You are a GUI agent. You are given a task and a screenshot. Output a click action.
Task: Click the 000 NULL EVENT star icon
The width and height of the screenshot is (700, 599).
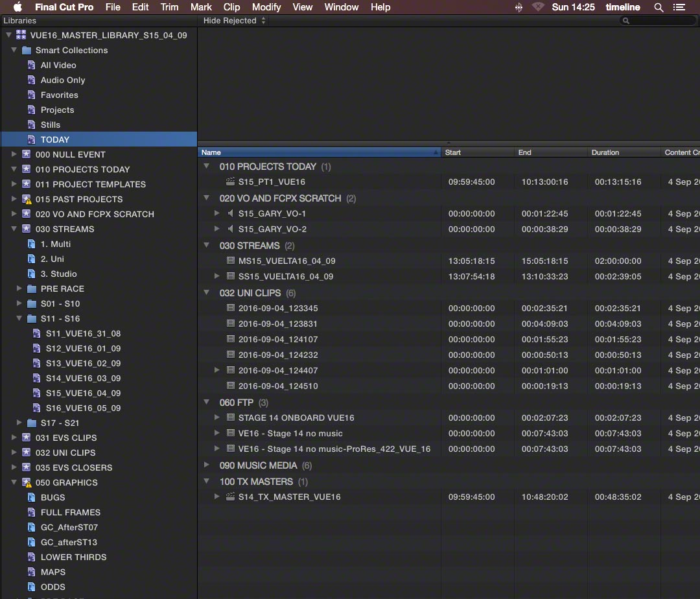[x=27, y=154]
